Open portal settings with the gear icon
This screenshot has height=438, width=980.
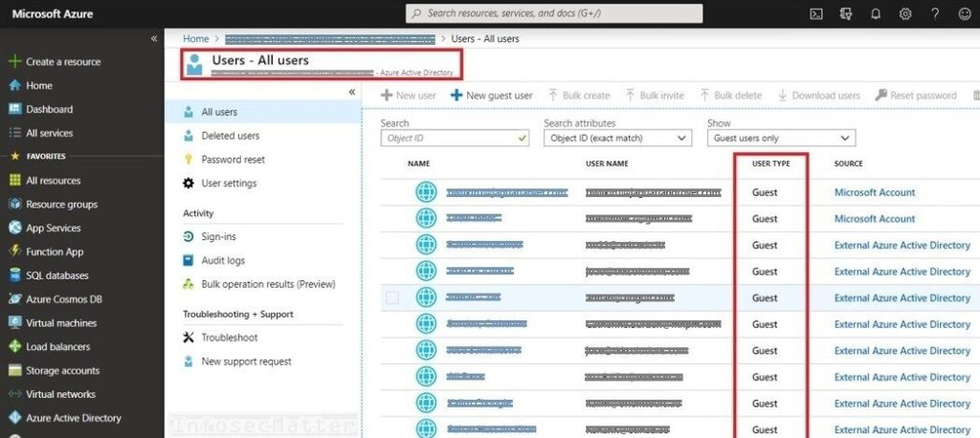905,13
